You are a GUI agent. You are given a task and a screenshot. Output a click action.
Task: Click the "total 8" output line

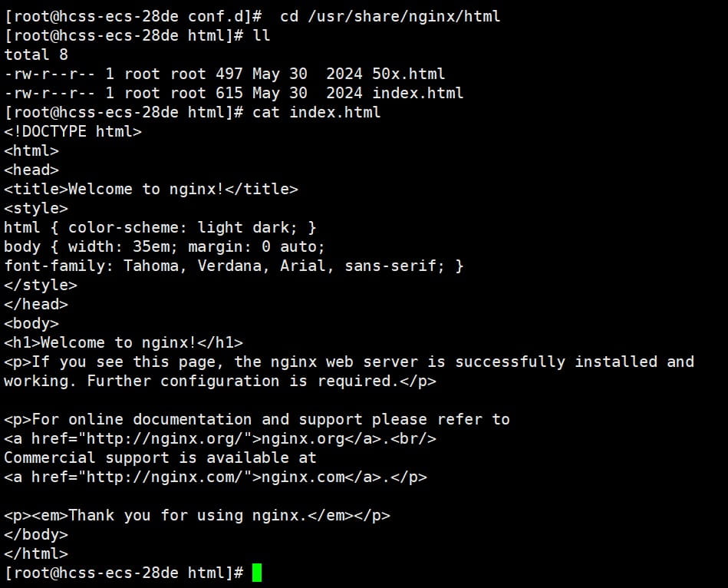[36, 55]
